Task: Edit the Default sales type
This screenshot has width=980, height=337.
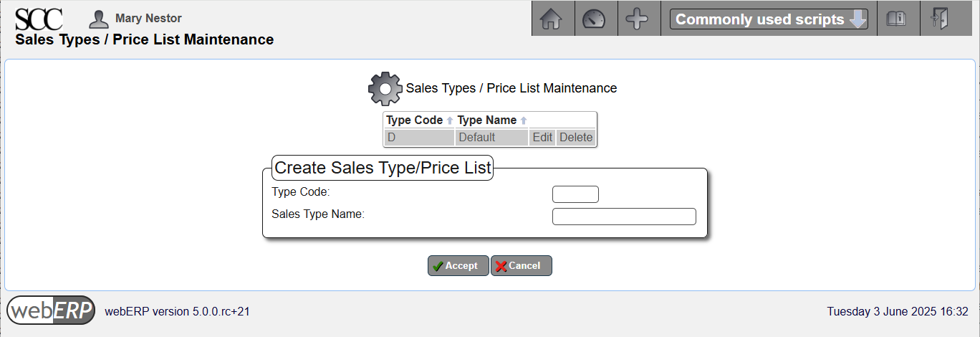Action: [542, 138]
